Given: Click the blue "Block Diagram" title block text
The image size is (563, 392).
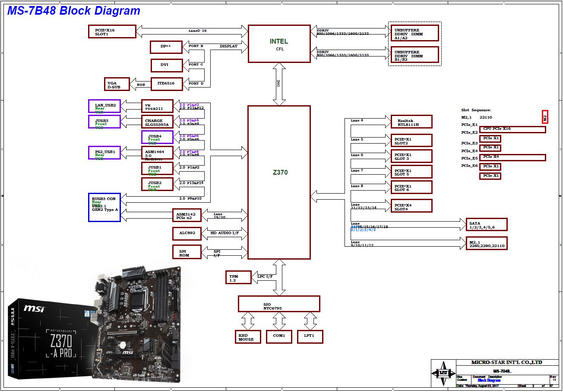Looking at the screenshot, I should pos(489,380).
